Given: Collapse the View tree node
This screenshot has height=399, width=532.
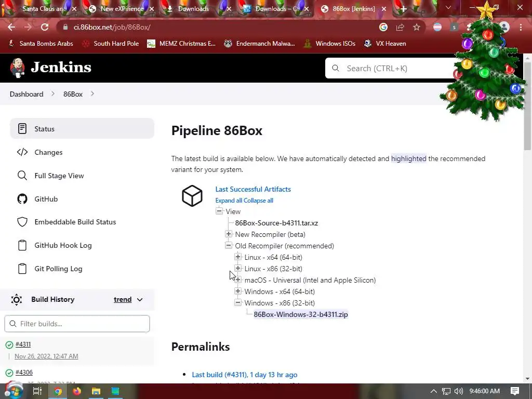Looking at the screenshot, I should [x=219, y=211].
